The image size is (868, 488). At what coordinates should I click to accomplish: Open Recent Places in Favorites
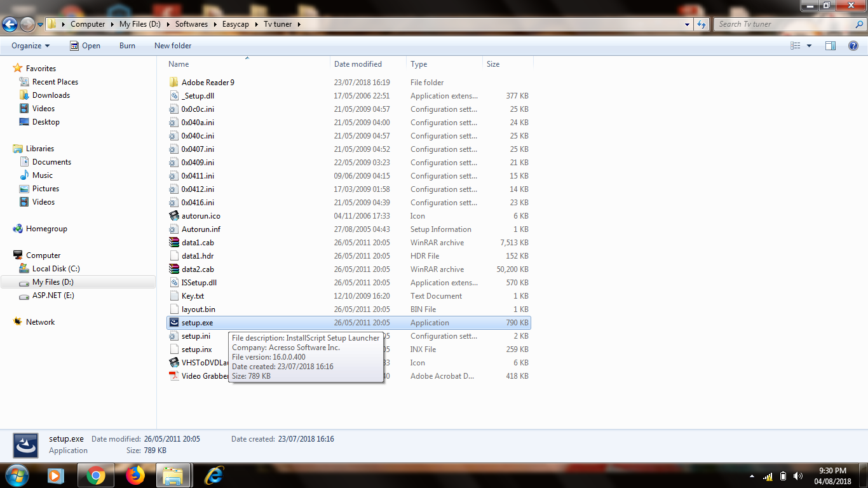click(x=55, y=82)
